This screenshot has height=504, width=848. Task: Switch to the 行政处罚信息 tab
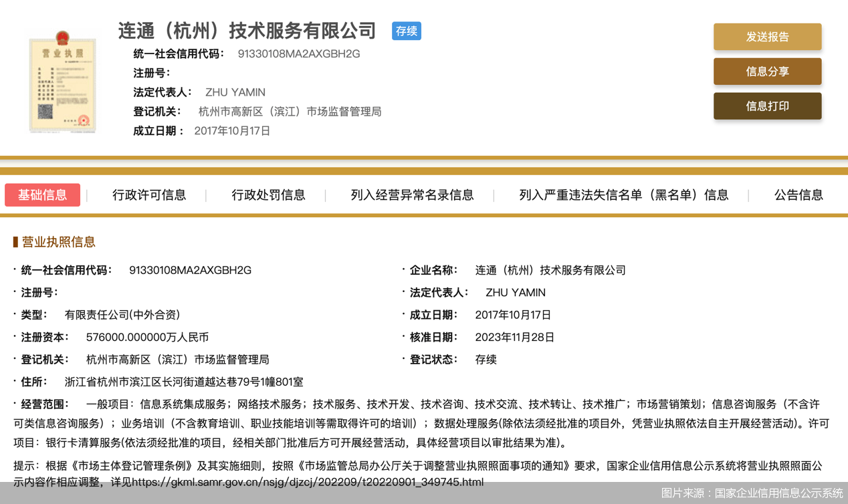(268, 195)
